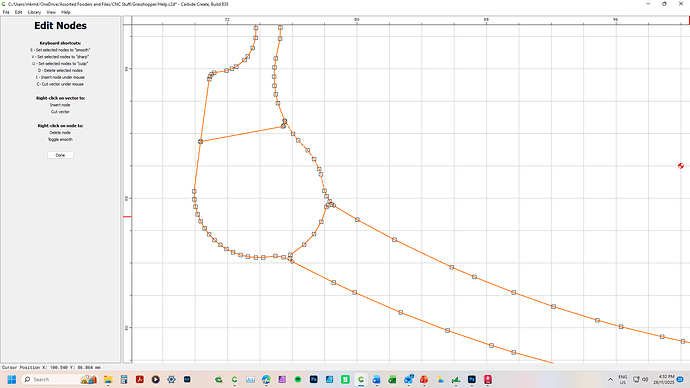The width and height of the screenshot is (690, 388).
Task: Open the clock and date flyout
Action: point(664,379)
